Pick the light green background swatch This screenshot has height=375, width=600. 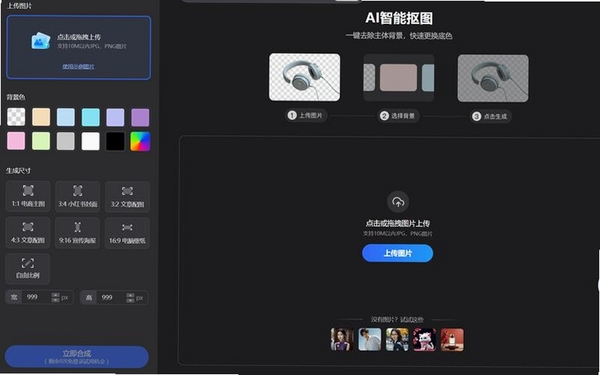pos(41,141)
